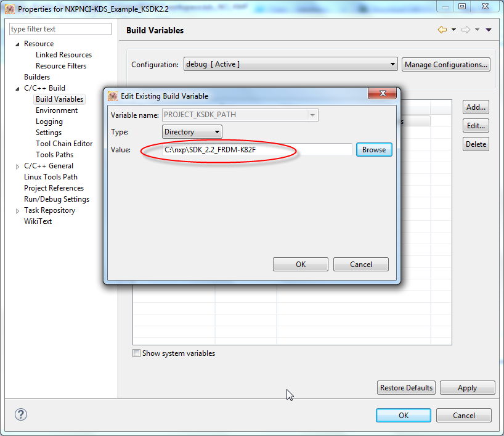Expand the C/C++ General tree node
This screenshot has height=436, width=504.
coord(17,167)
